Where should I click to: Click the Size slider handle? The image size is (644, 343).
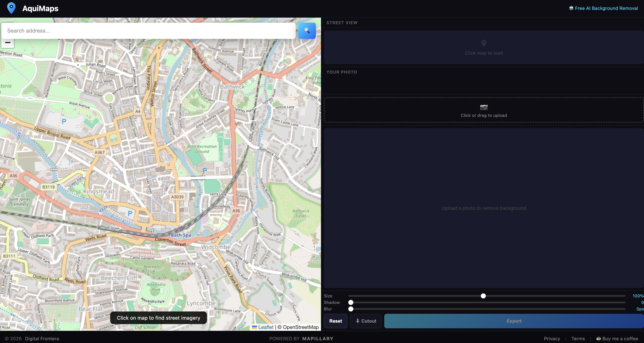coord(483,296)
